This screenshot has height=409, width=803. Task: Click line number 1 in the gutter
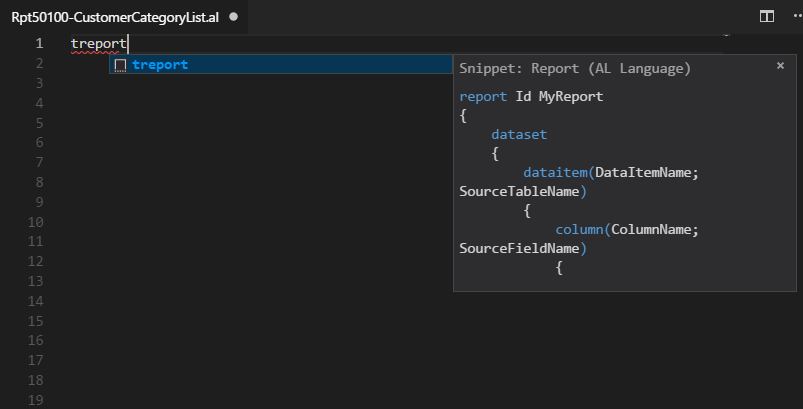click(39, 44)
